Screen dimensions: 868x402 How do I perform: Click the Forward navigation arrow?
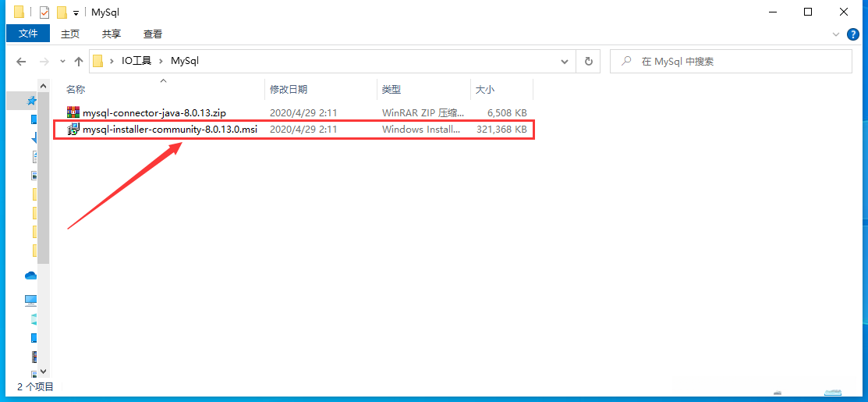point(45,62)
